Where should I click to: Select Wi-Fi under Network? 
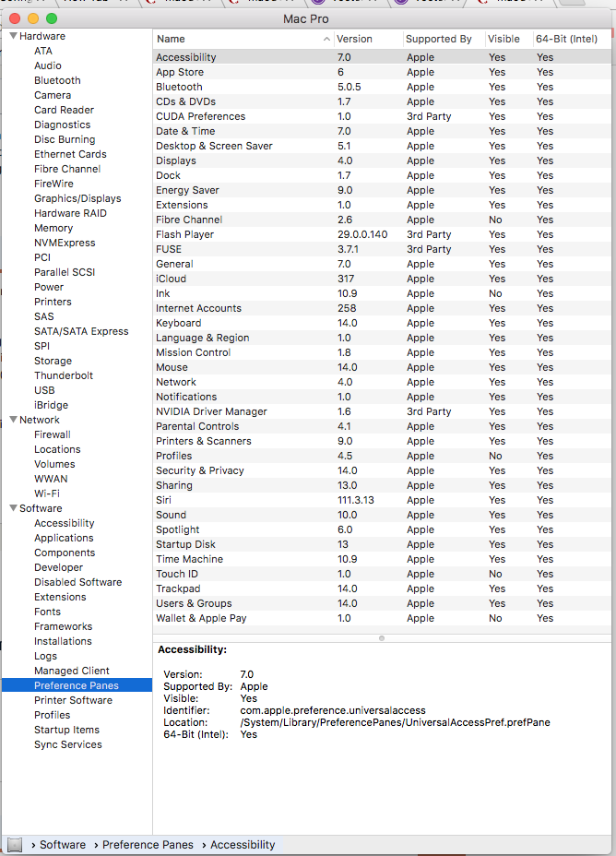[47, 493]
